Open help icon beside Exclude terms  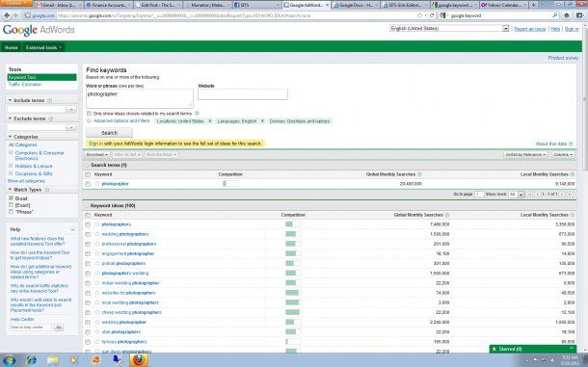pos(51,118)
